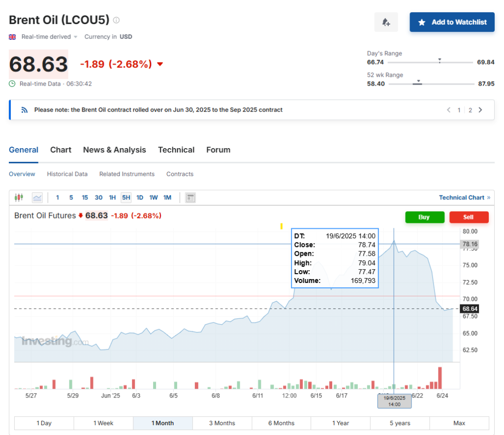Go to next notice with right chevron

(480, 110)
